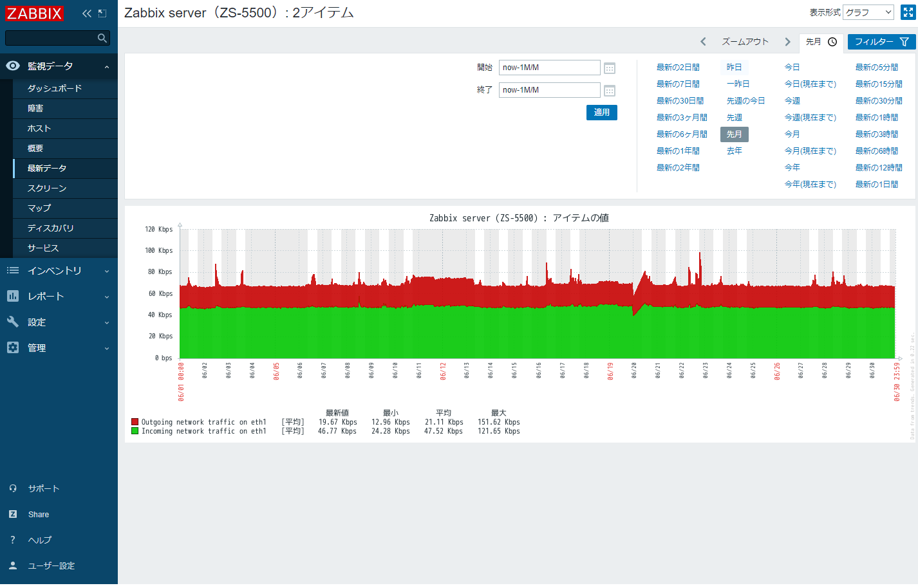Open calendar picker for 開始
This screenshot has height=588, width=918.
coord(610,68)
